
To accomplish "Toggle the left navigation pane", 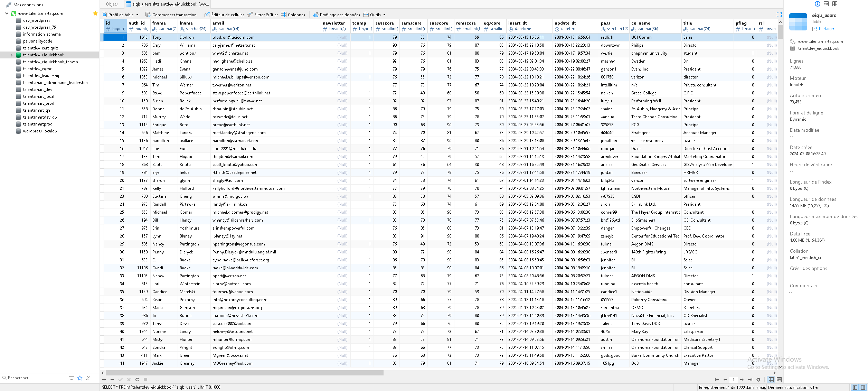I will [855, 388].
